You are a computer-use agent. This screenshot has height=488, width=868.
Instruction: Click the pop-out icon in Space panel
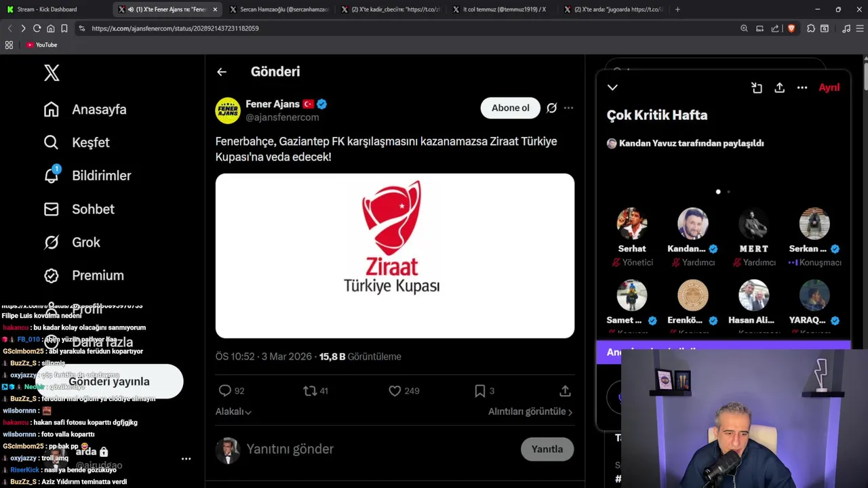point(757,87)
